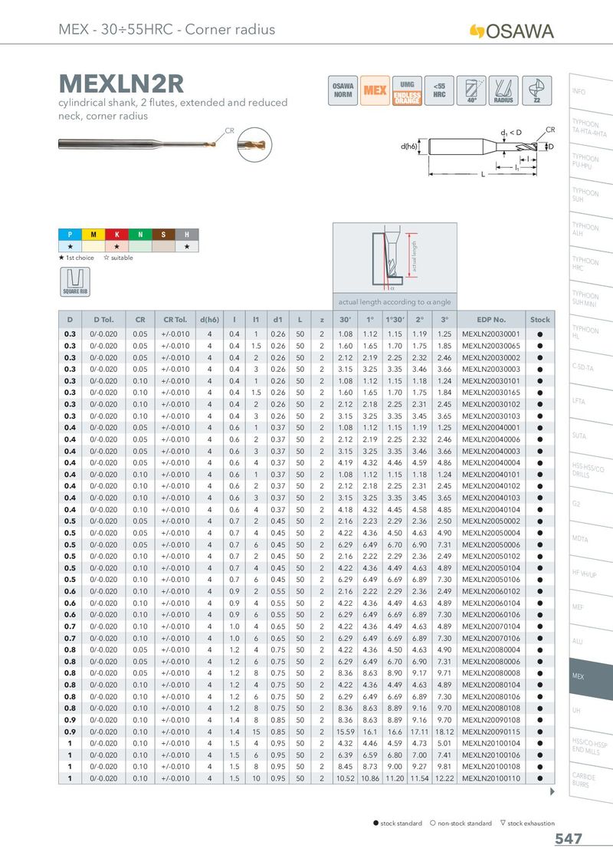Select EDP number MEXLN20060102
Screen dimensions: 613x868
pyautogui.click(x=491, y=591)
